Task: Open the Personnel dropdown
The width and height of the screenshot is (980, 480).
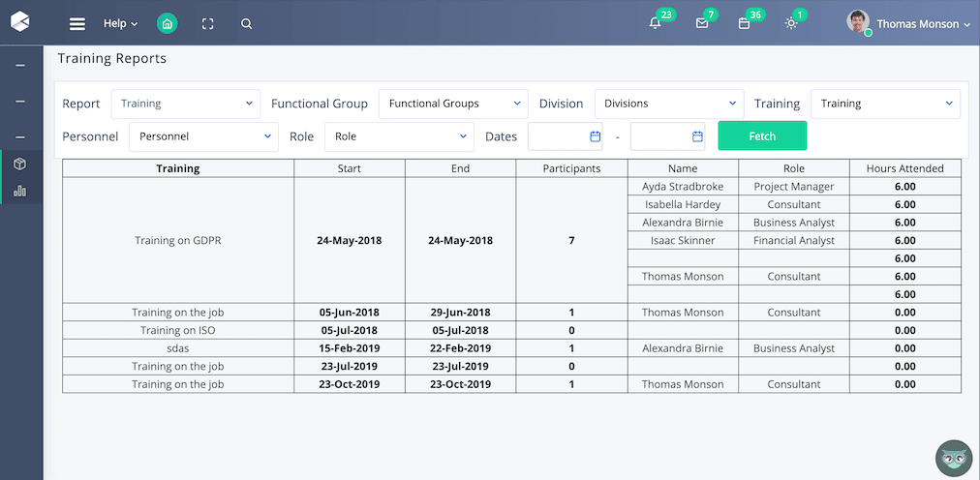Action: [x=203, y=136]
